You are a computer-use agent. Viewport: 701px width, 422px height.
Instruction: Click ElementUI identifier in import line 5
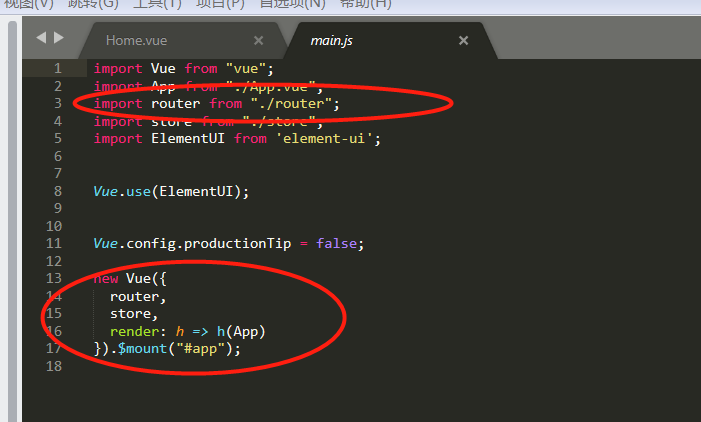click(x=188, y=139)
